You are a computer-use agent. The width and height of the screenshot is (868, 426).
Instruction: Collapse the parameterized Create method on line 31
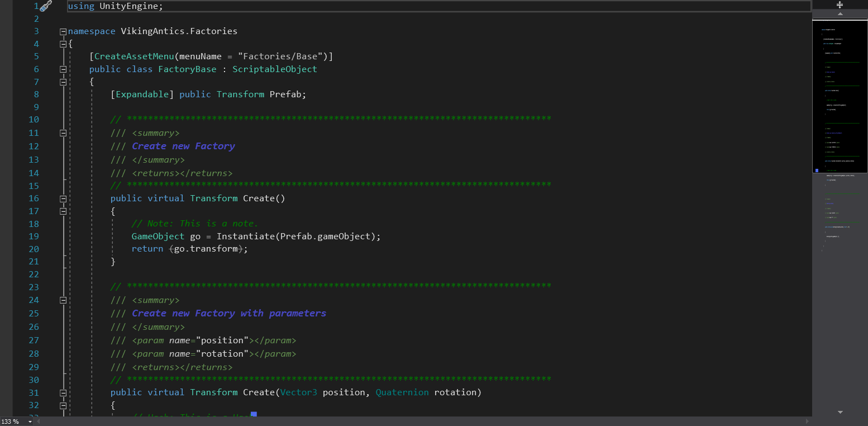click(63, 392)
